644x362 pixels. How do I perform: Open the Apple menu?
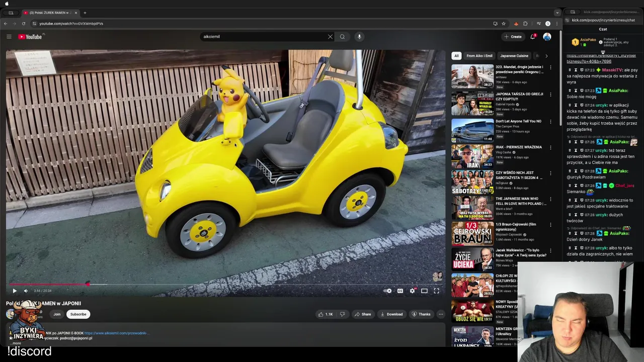coord(7,4)
